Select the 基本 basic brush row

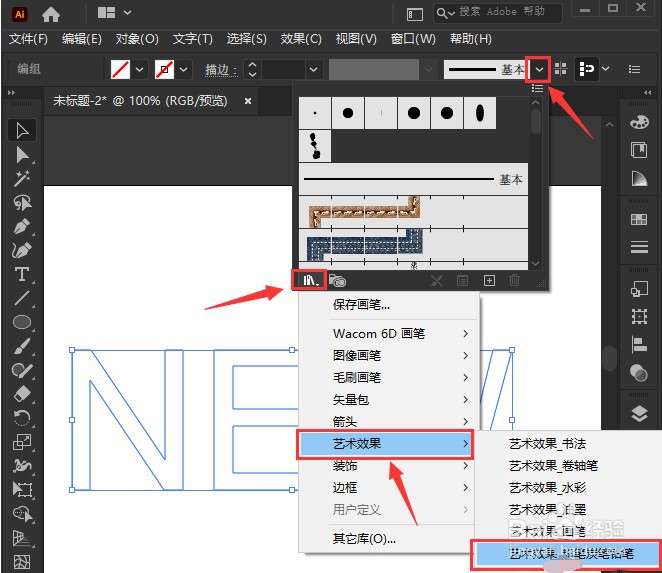[413, 179]
